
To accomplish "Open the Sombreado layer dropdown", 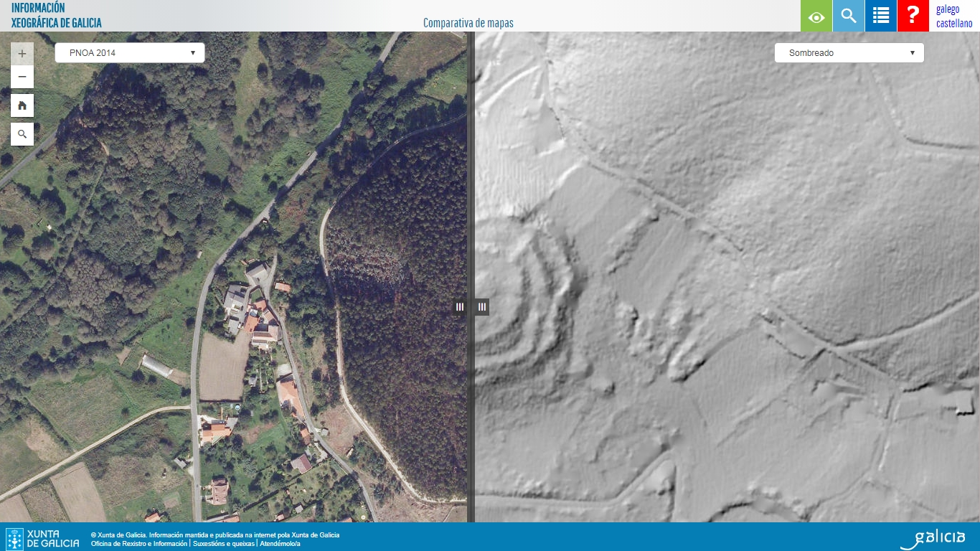I will click(x=849, y=53).
